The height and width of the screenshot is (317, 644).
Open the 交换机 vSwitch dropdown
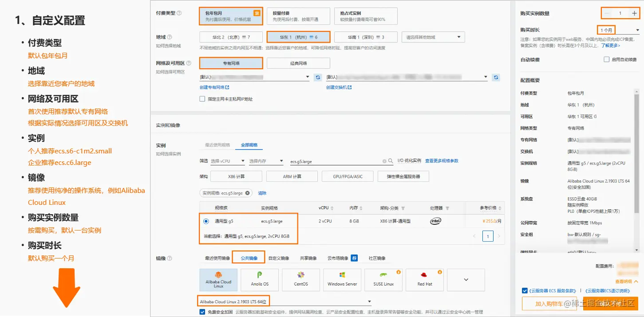pyautogui.click(x=407, y=77)
